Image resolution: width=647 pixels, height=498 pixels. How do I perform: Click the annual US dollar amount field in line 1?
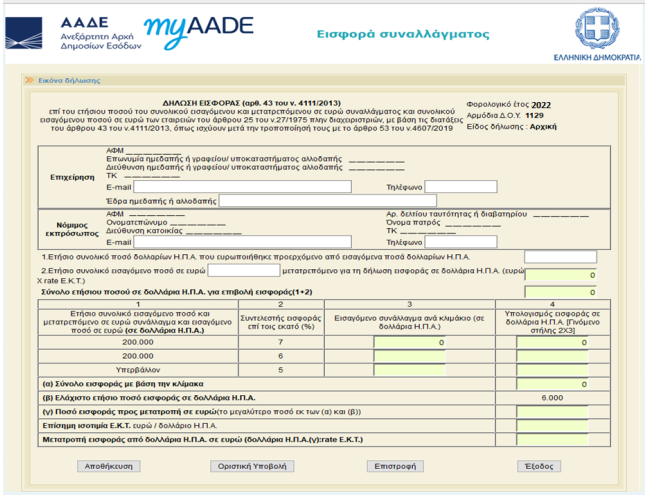pyautogui.click(x=559, y=257)
